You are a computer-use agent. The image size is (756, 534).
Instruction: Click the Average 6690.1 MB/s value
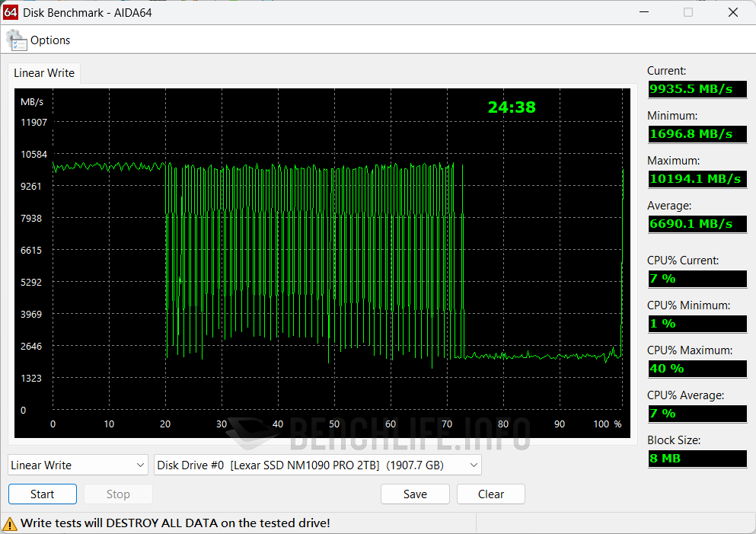697,224
